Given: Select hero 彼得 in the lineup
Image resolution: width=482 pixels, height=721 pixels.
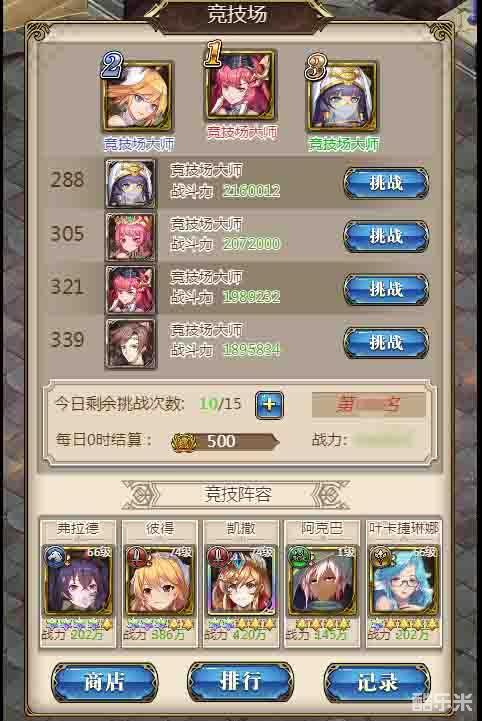Looking at the screenshot, I should coord(159,583).
